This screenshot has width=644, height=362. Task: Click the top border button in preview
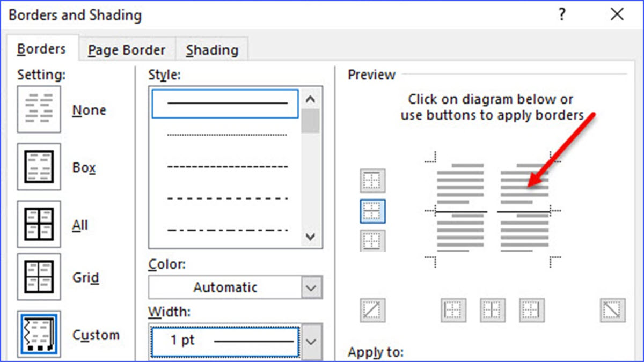tap(372, 180)
